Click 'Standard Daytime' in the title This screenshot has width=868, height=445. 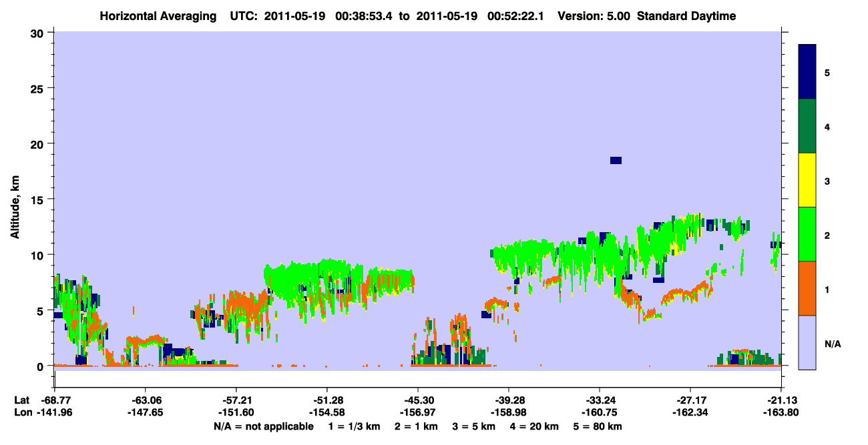686,16
